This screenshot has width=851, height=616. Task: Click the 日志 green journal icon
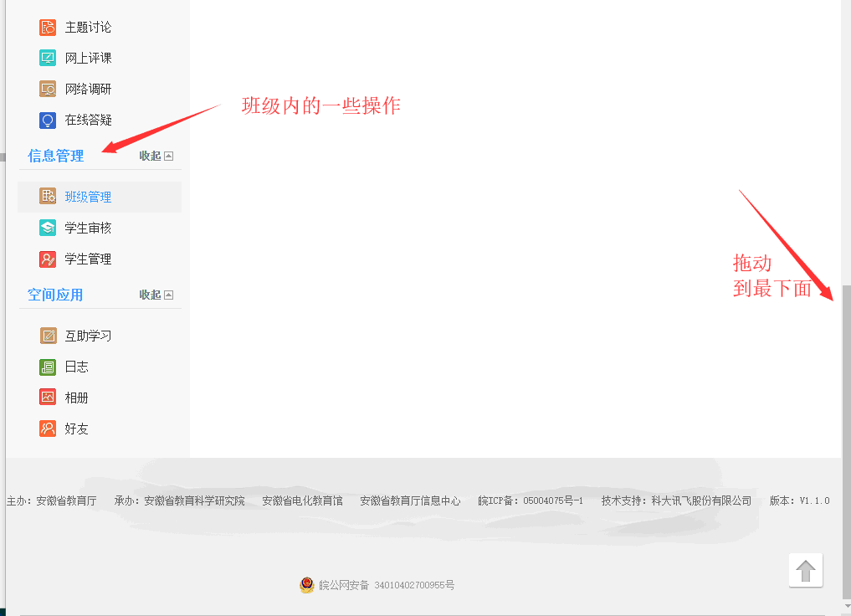pyautogui.click(x=48, y=367)
